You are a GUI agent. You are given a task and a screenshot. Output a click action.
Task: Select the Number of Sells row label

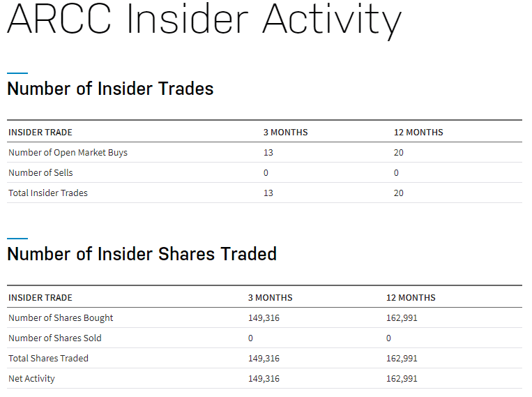click(40, 173)
